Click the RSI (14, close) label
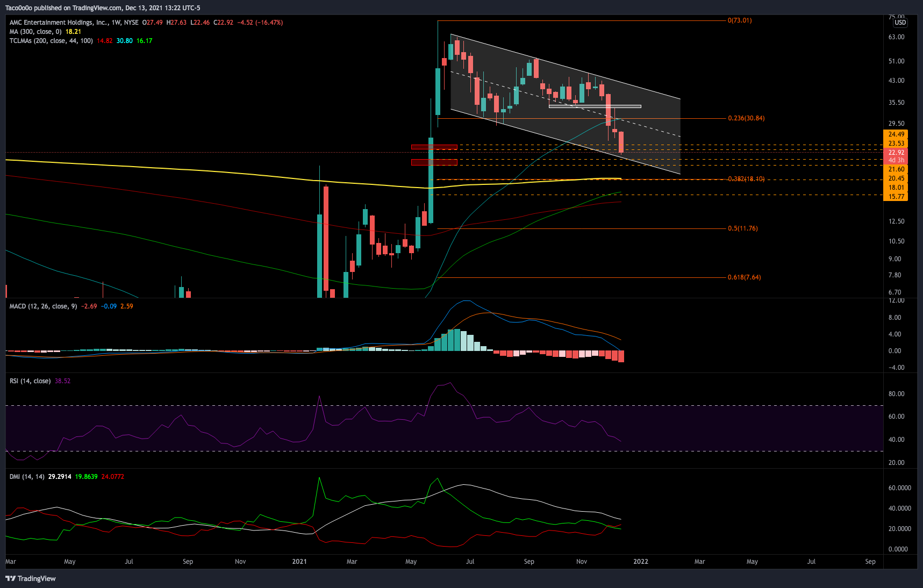Screen dimensions: 923x588 30,381
